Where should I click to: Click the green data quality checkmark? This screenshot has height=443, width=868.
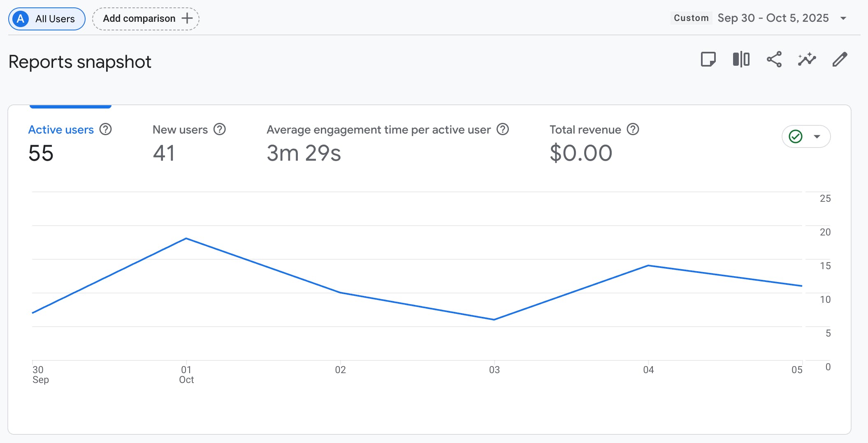click(x=796, y=136)
